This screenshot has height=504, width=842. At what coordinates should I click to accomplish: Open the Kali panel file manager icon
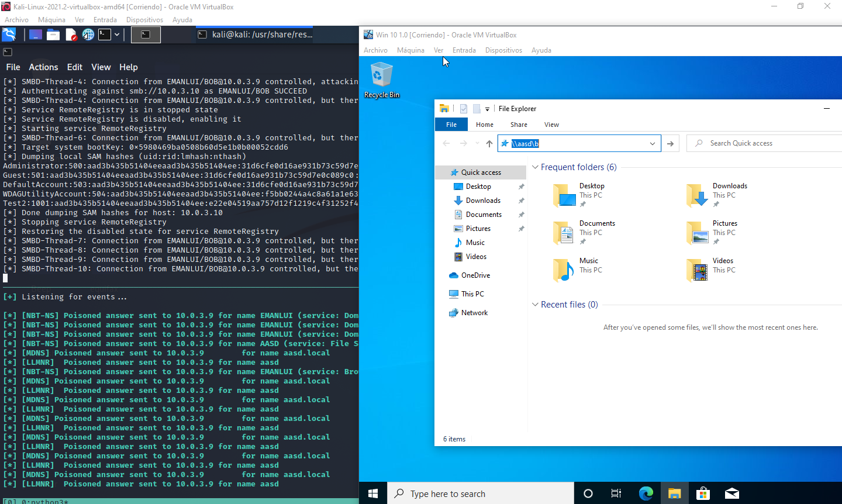53,34
